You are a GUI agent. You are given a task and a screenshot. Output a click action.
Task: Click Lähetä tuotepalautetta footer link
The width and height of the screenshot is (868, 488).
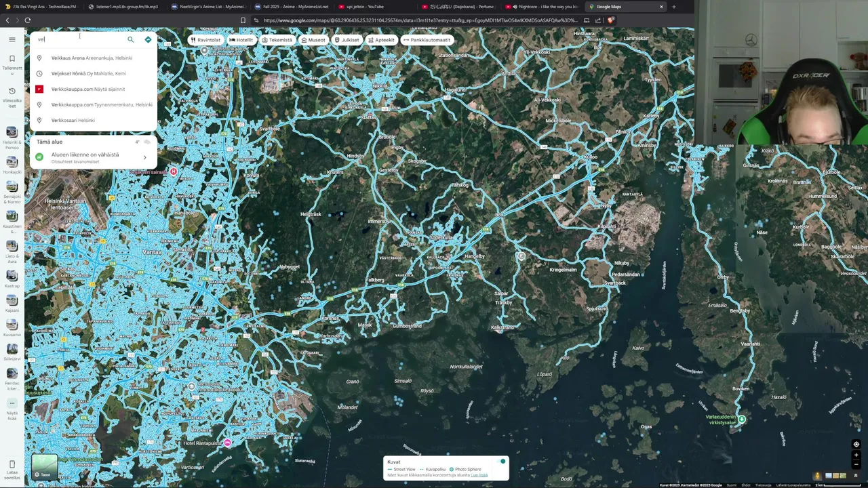click(x=793, y=485)
